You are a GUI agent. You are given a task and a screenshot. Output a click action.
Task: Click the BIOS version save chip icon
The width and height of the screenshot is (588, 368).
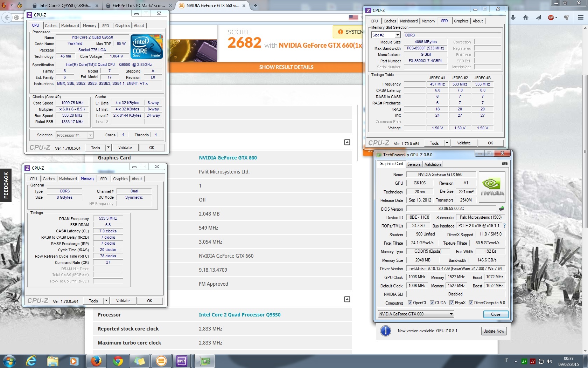coord(502,209)
